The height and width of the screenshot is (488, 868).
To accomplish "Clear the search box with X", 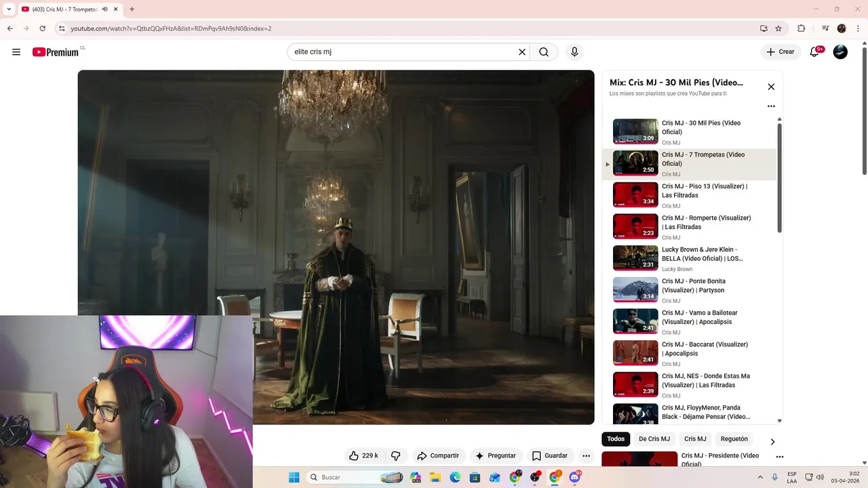I will (522, 52).
